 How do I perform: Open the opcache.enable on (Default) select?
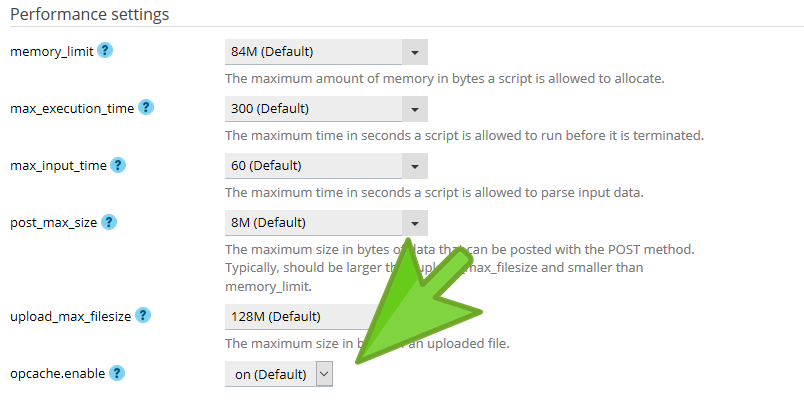click(278, 374)
